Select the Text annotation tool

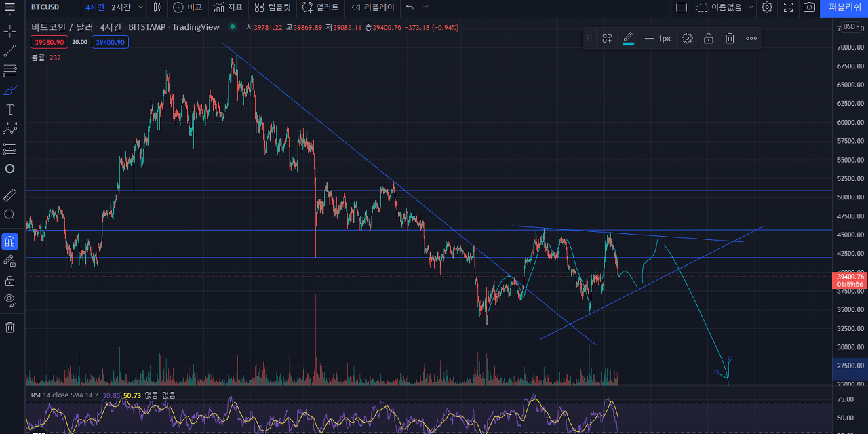point(9,109)
